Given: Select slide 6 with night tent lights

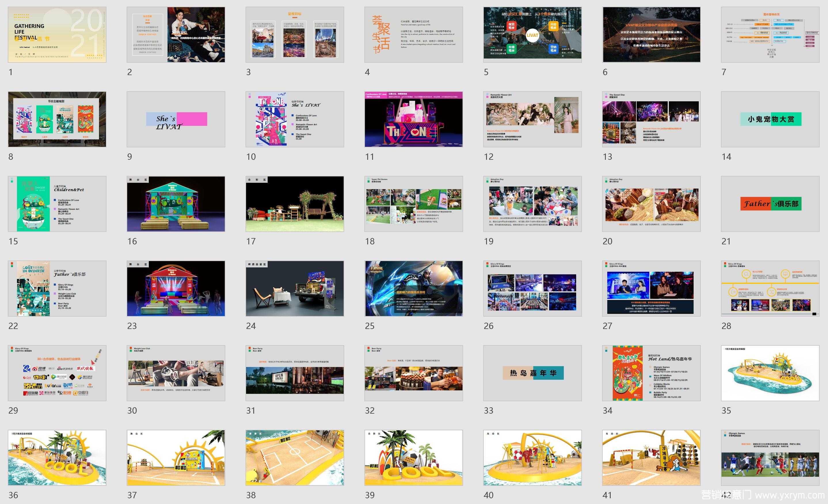Looking at the screenshot, I should 651,35.
